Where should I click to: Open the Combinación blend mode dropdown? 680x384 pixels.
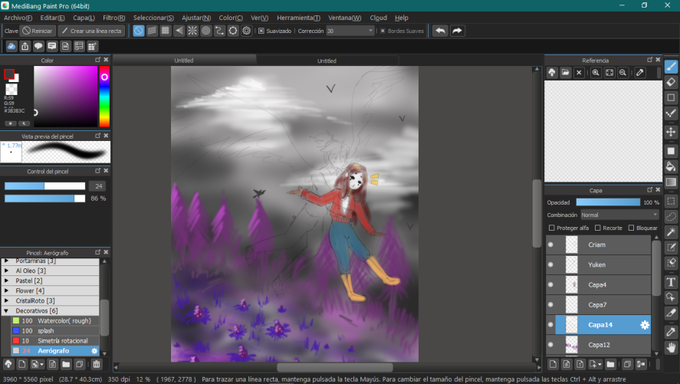pyautogui.click(x=619, y=215)
